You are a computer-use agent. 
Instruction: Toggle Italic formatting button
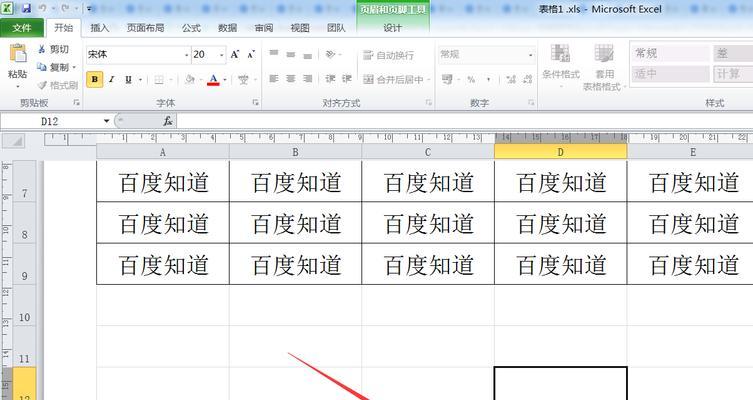111,79
